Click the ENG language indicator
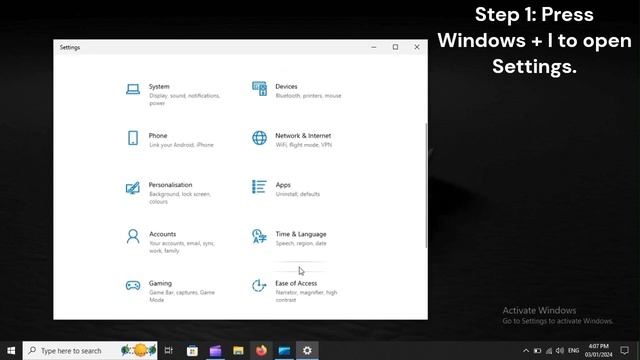 573,351
